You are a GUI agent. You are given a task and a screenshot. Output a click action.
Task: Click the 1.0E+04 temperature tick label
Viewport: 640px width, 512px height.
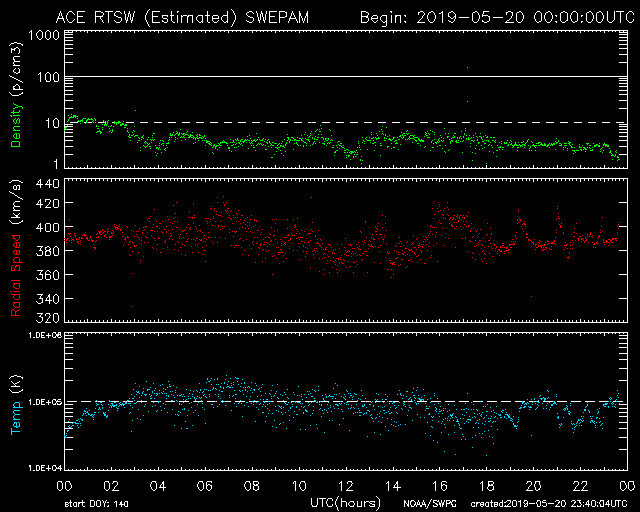tap(46, 467)
